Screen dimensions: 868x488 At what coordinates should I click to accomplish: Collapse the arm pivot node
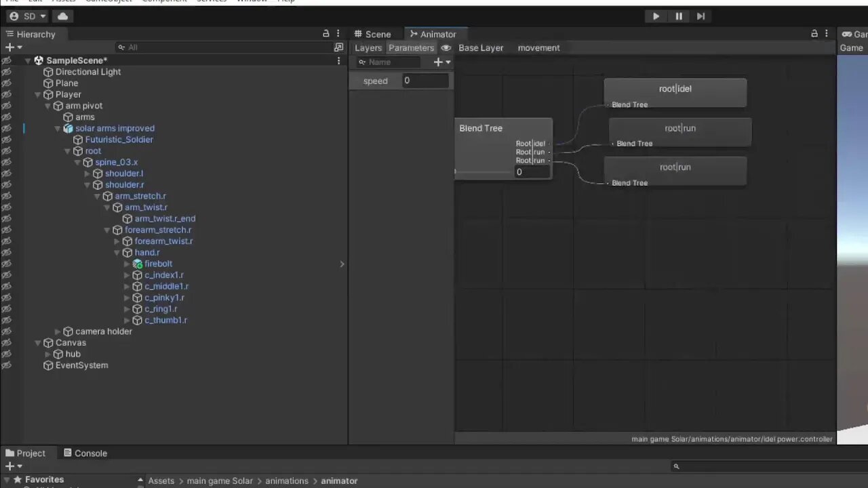47,106
